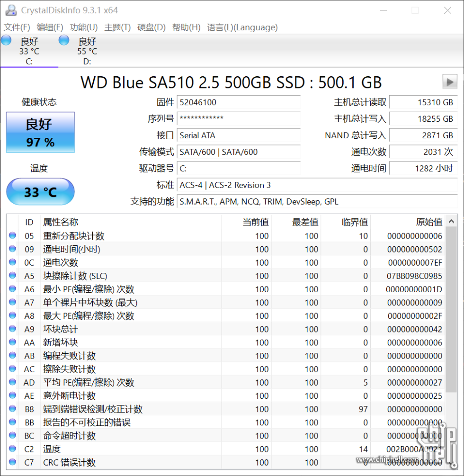The image size is (464, 476).
Task: Click status dot of attribute 09 row
Action: click(12, 249)
